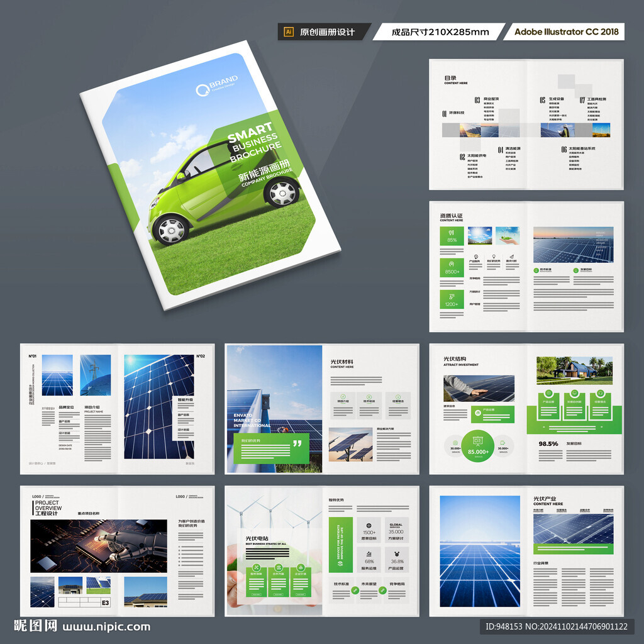Click the globe icon above 1500+
The height and width of the screenshot is (644, 644).
[x=369, y=525]
